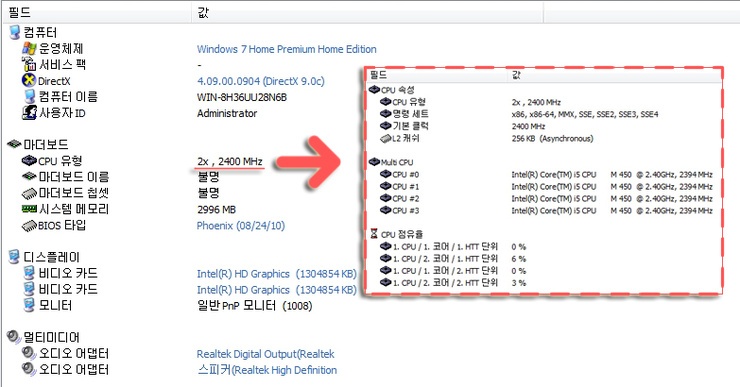Click the Windows flag icon beside 운영체제
This screenshot has width=740, height=387.
(x=29, y=48)
